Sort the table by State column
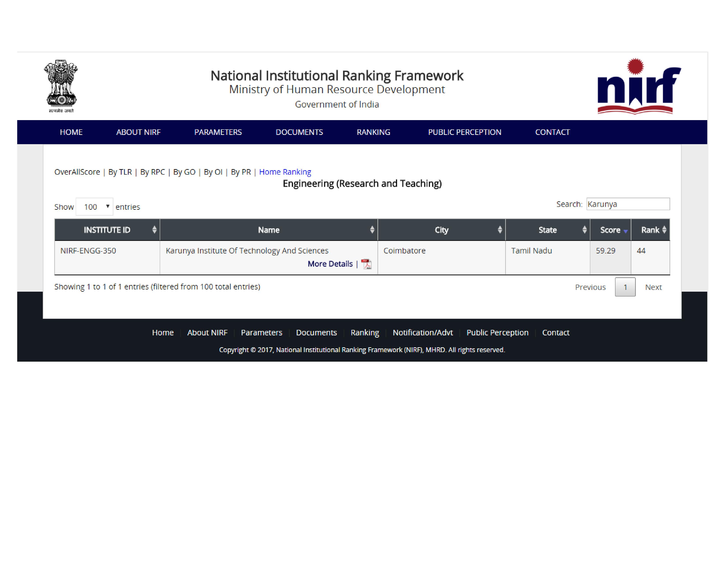Image resolution: width=728 pixels, height=563 pixels. tap(547, 230)
